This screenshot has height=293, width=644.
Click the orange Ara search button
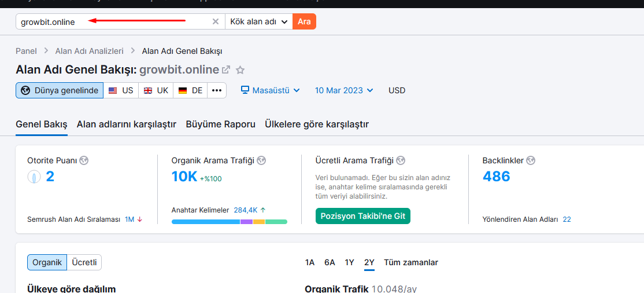pos(304,21)
